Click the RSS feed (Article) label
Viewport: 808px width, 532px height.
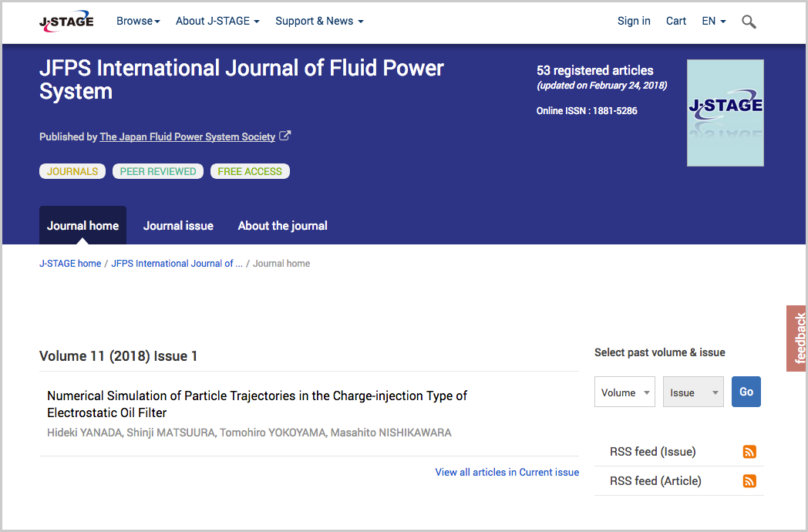pos(655,481)
